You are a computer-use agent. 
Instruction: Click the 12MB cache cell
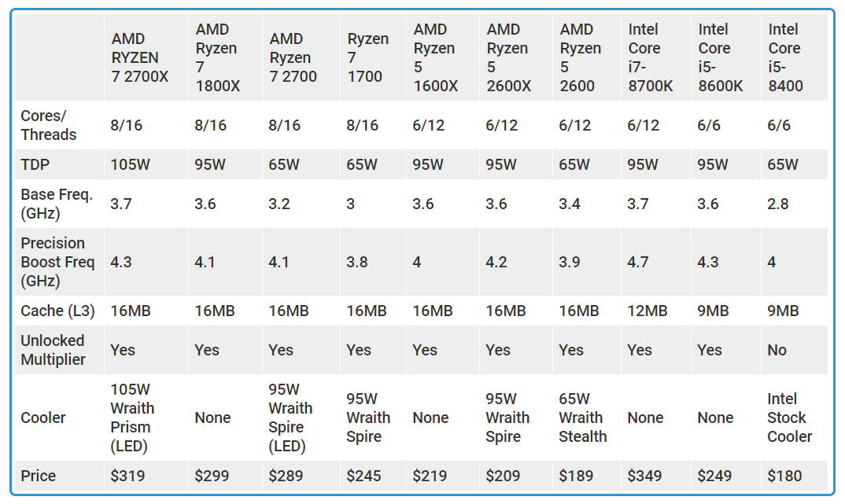click(x=648, y=311)
